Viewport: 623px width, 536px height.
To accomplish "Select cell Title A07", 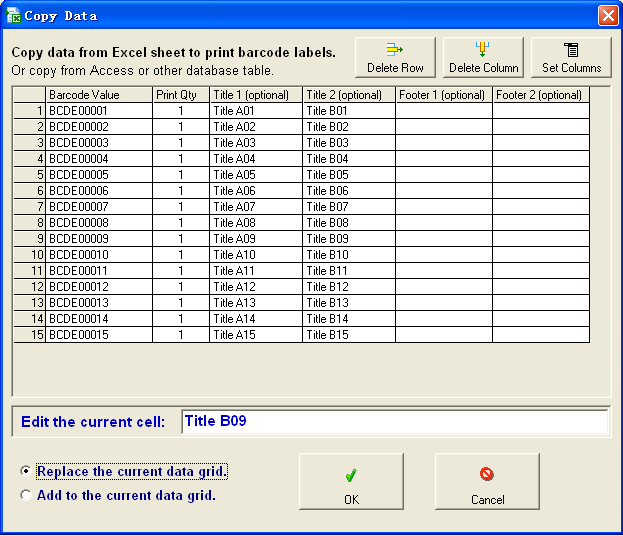I will click(256, 207).
